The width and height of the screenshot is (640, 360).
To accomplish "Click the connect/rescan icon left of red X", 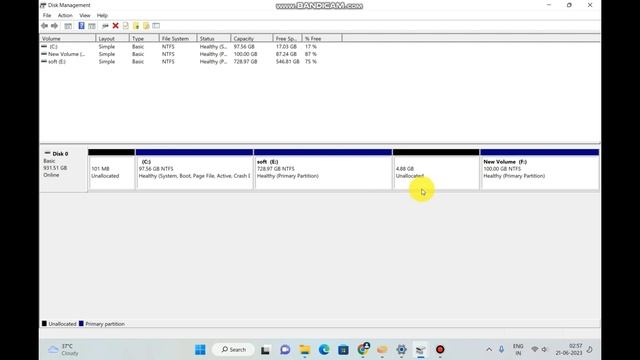I will click(105, 26).
